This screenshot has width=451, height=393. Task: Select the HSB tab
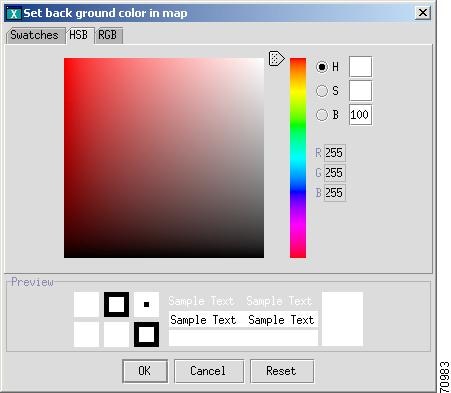79,35
